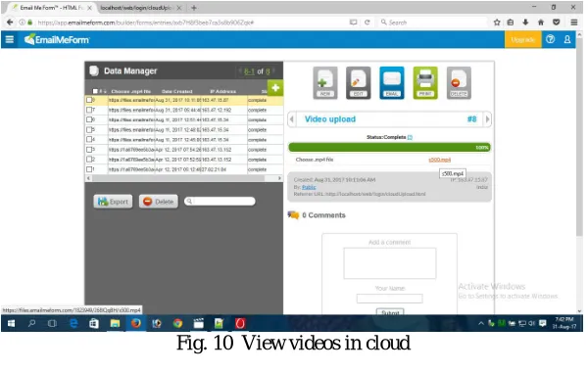Click the pagination right arrow after of 8

click(x=273, y=70)
